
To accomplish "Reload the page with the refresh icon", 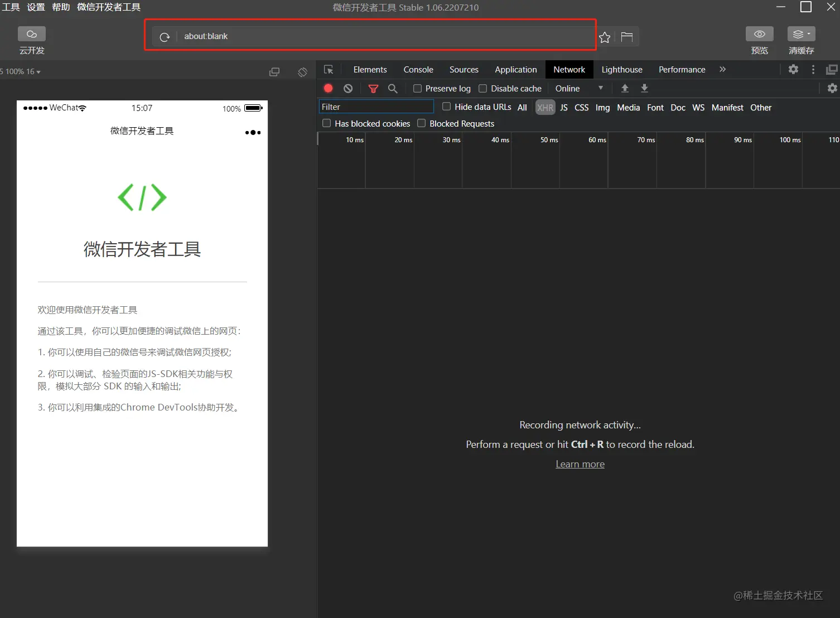I will click(165, 37).
